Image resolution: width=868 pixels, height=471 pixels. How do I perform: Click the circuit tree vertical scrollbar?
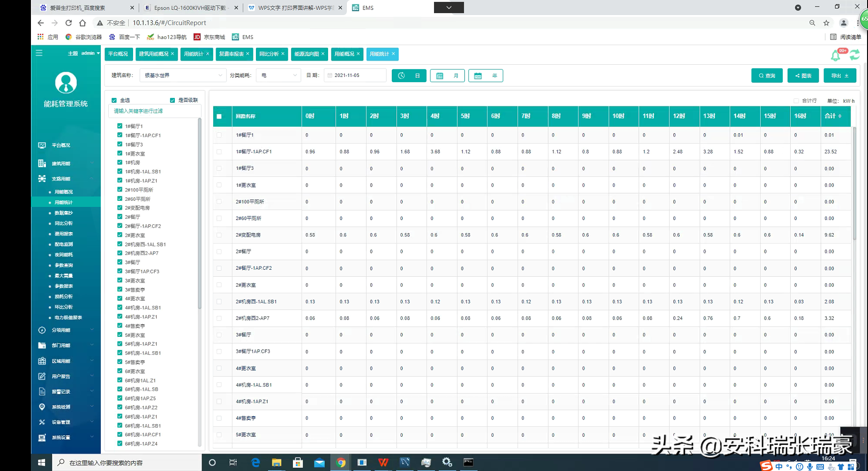(200, 213)
